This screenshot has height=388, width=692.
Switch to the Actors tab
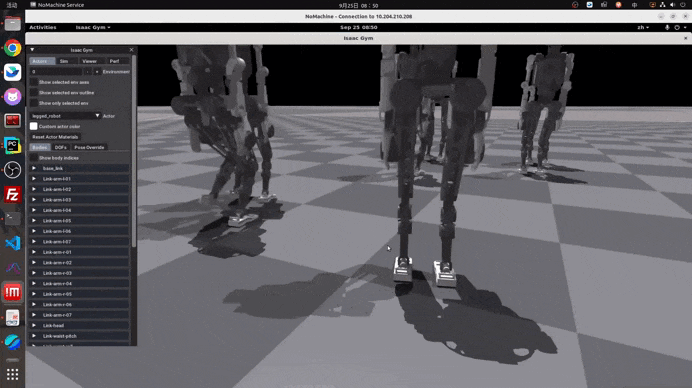(x=42, y=61)
